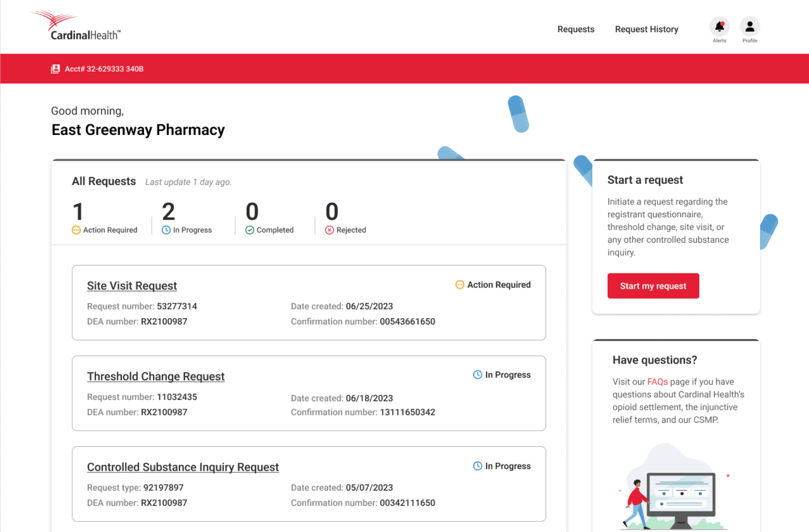Click date created 06/18/2023
The width and height of the screenshot is (809, 532).
pos(369,398)
